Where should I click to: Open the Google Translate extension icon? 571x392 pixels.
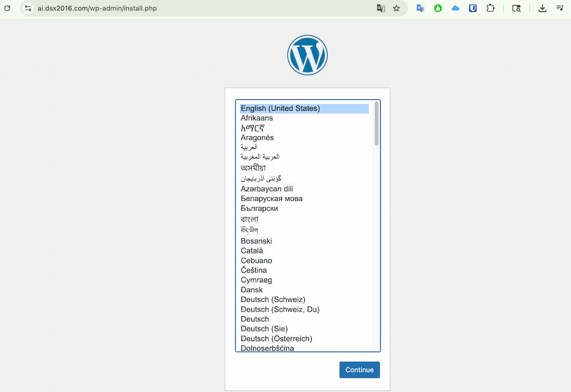tap(420, 8)
